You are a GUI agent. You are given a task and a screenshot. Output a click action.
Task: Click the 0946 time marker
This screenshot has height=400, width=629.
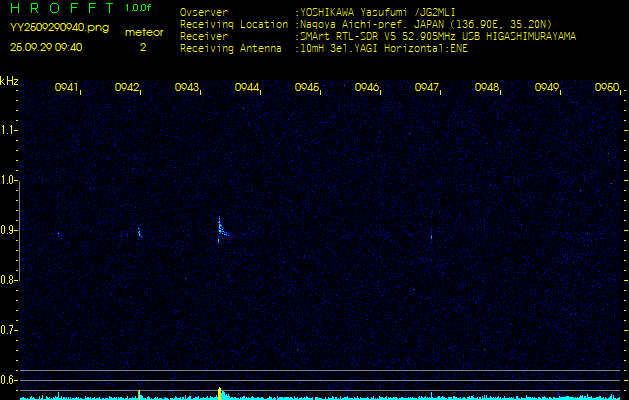point(367,87)
